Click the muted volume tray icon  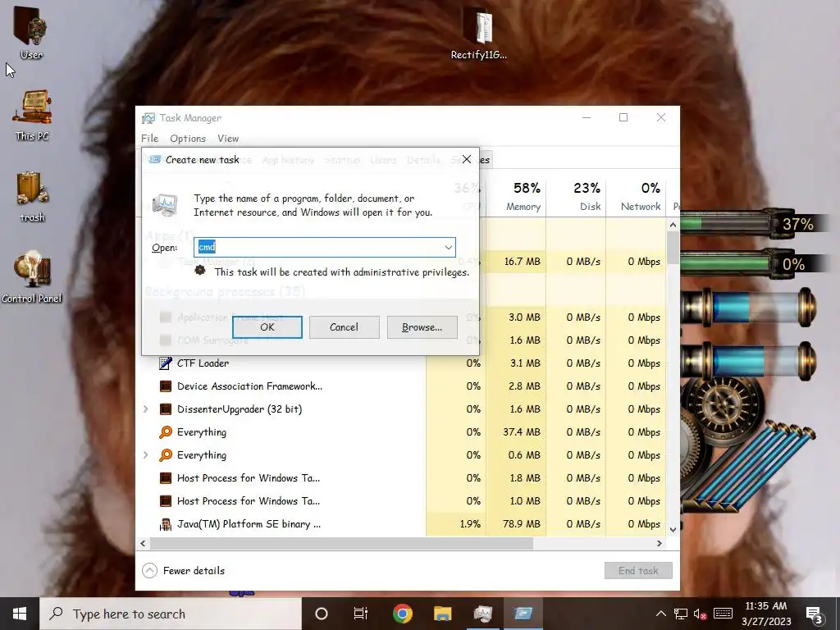coord(700,614)
